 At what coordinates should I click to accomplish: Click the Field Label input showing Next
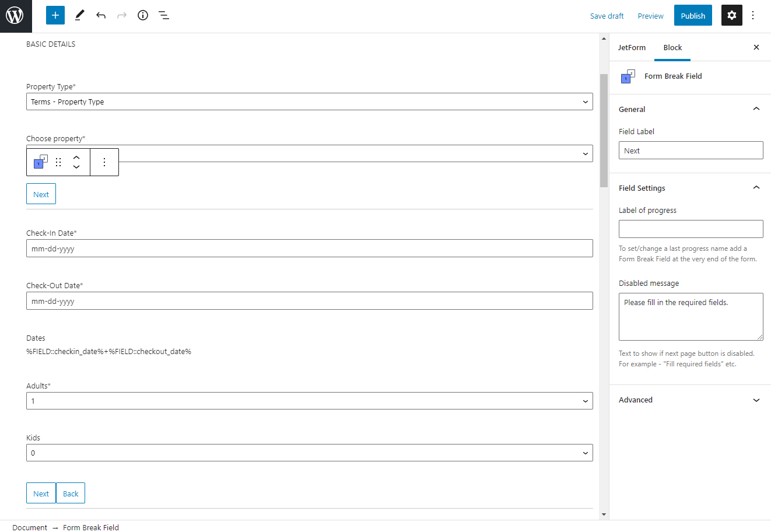[x=691, y=150]
